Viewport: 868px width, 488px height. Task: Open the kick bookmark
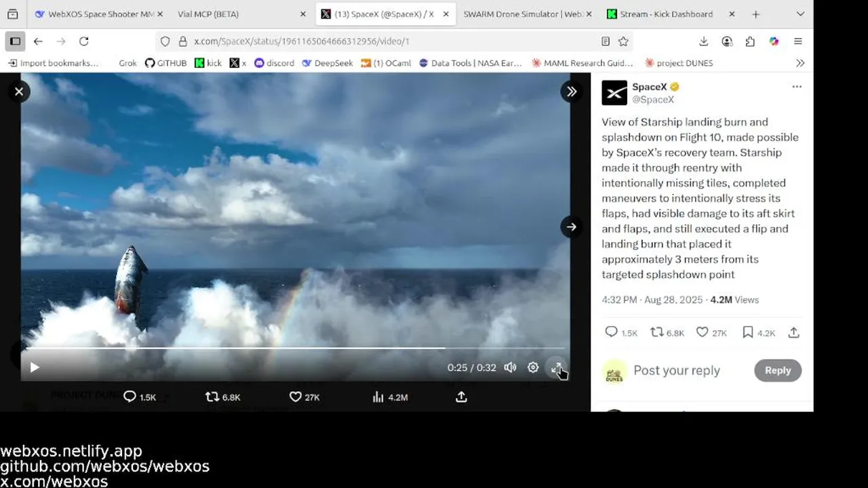click(208, 63)
